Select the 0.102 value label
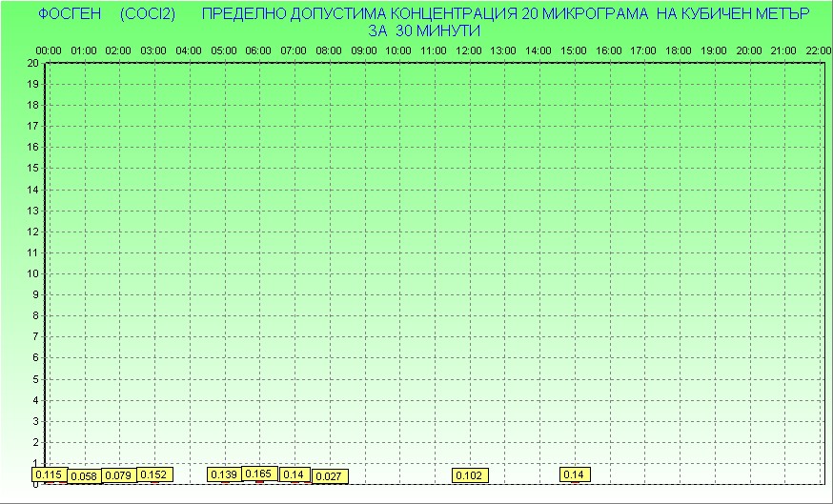Image resolution: width=833 pixels, height=504 pixels. tap(470, 475)
